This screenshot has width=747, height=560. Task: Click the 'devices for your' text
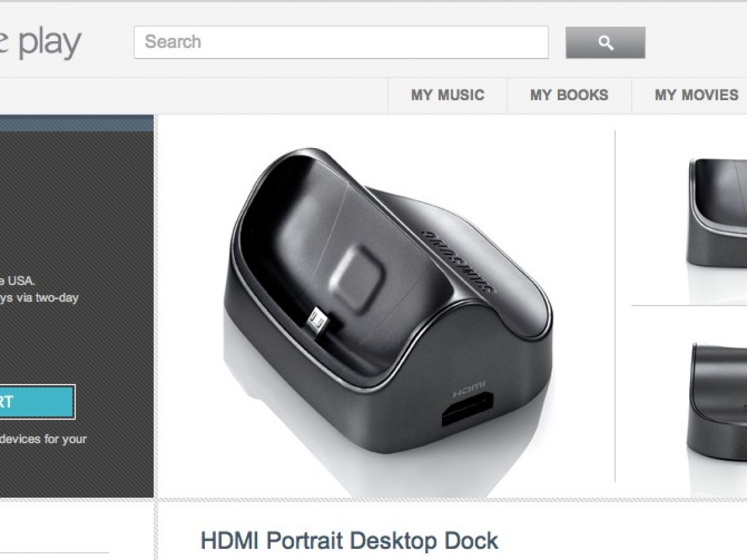click(43, 439)
